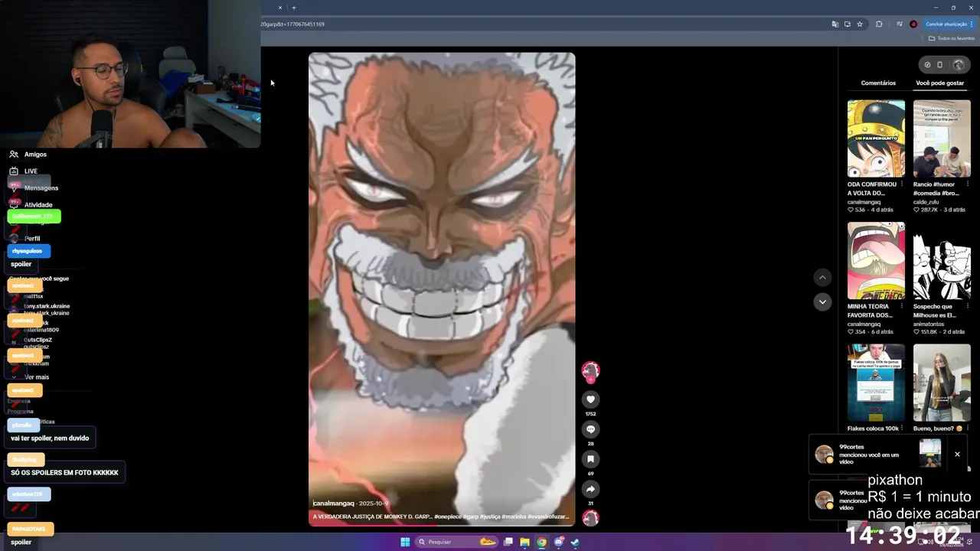Click the install app icon in address bar
This screenshot has height=551, width=980.
[847, 24]
